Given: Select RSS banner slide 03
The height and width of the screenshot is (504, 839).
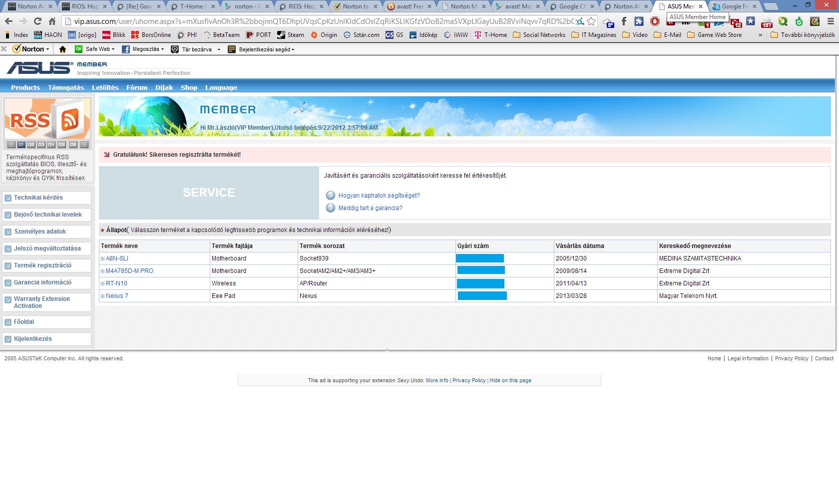Looking at the screenshot, I should (x=41, y=145).
